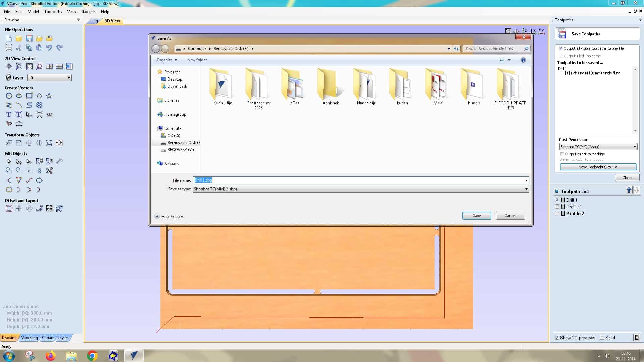Open the Toolpath List options icon
This screenshot has width=644, height=362.
[x=636, y=338]
